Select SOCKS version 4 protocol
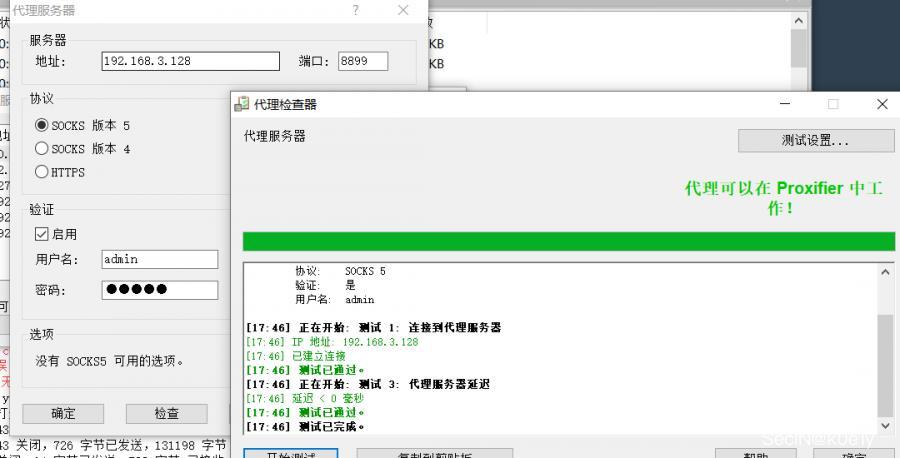The height and width of the screenshot is (458, 900). (x=42, y=148)
